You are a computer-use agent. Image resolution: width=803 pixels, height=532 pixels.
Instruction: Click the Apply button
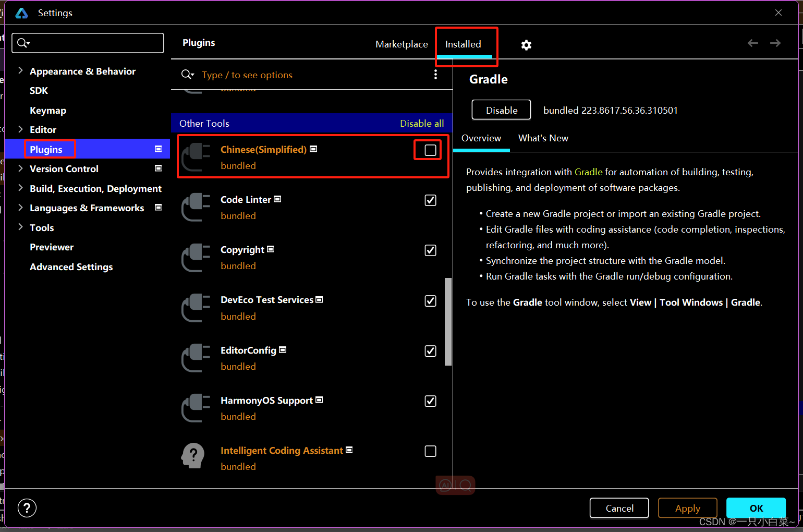(688, 508)
